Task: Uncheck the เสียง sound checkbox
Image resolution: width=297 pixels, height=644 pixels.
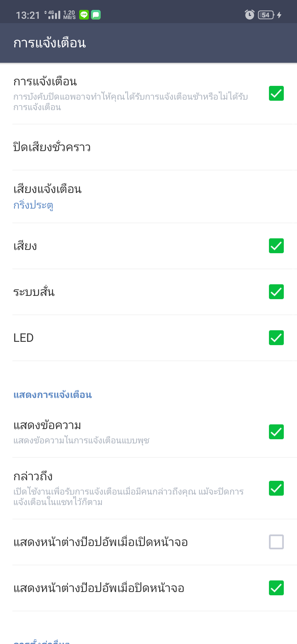Action: pos(276,246)
